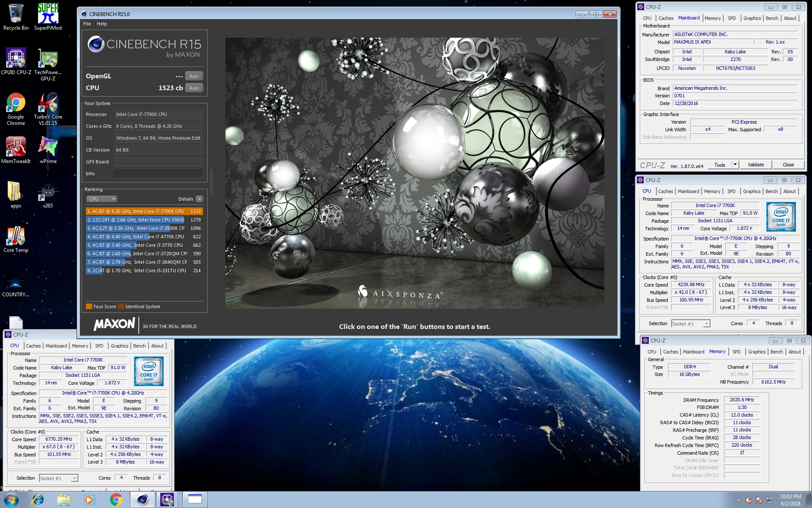Show hidden system tray icons arrow

738,500
